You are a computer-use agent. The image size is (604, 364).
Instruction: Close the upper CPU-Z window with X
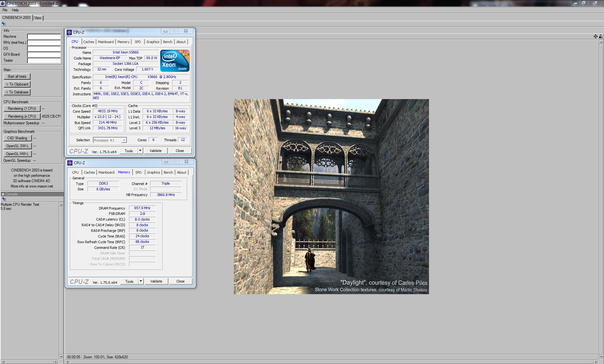click(186, 31)
